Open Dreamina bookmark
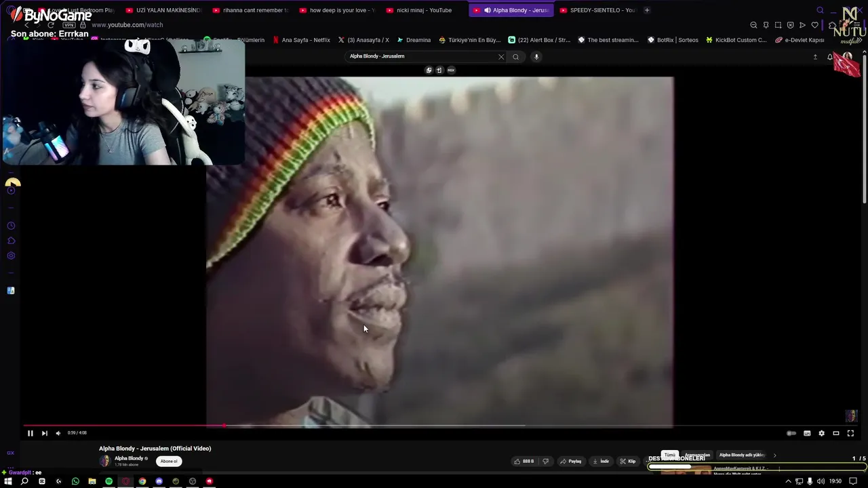The width and height of the screenshot is (868, 488). [414, 40]
